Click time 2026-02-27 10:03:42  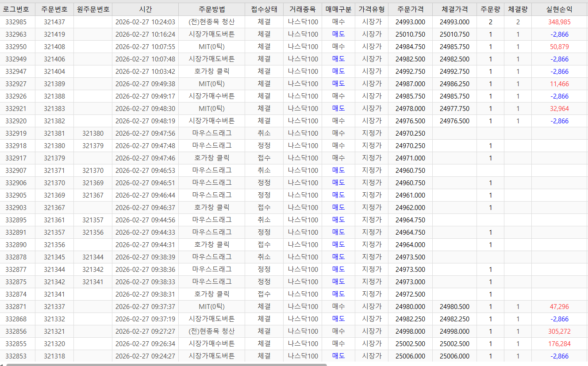click(x=145, y=71)
